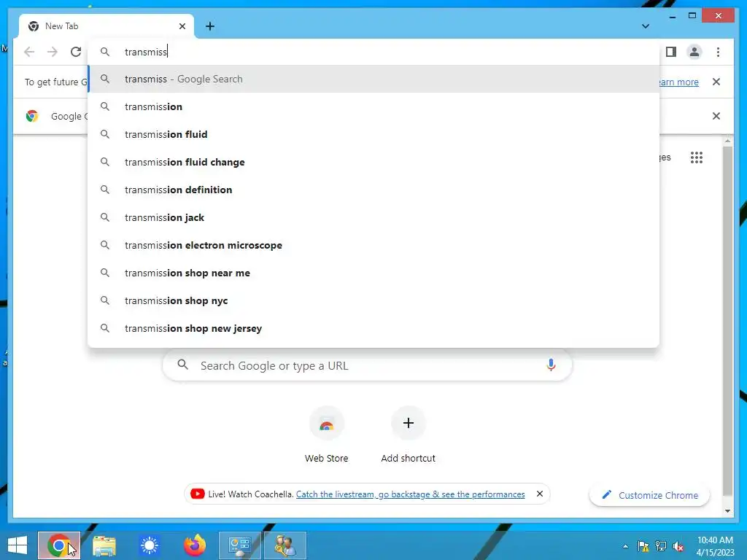Click the browser Back arrow
The width and height of the screenshot is (747, 560).
pos(29,52)
